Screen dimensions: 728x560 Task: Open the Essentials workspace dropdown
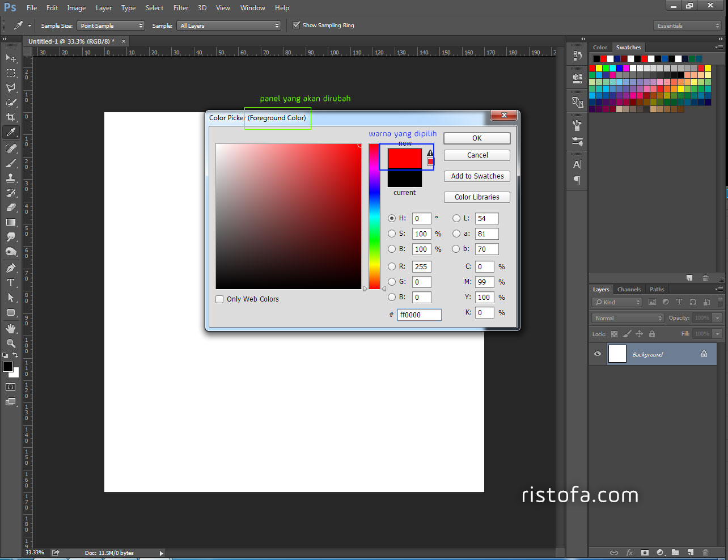coord(687,26)
